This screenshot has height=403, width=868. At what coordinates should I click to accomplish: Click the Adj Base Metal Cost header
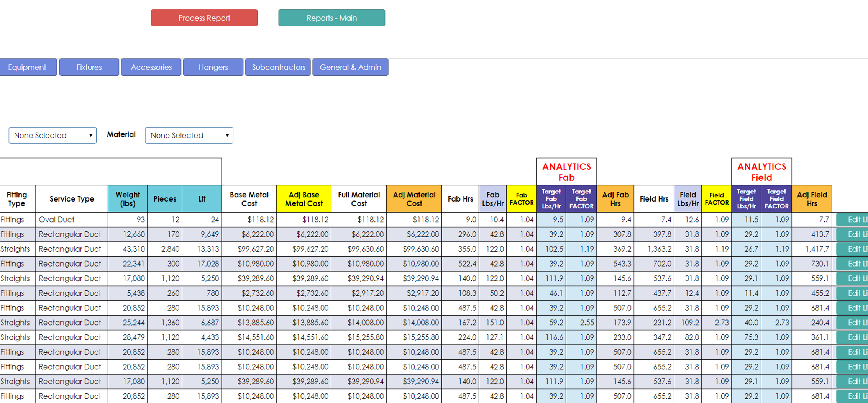[304, 199]
